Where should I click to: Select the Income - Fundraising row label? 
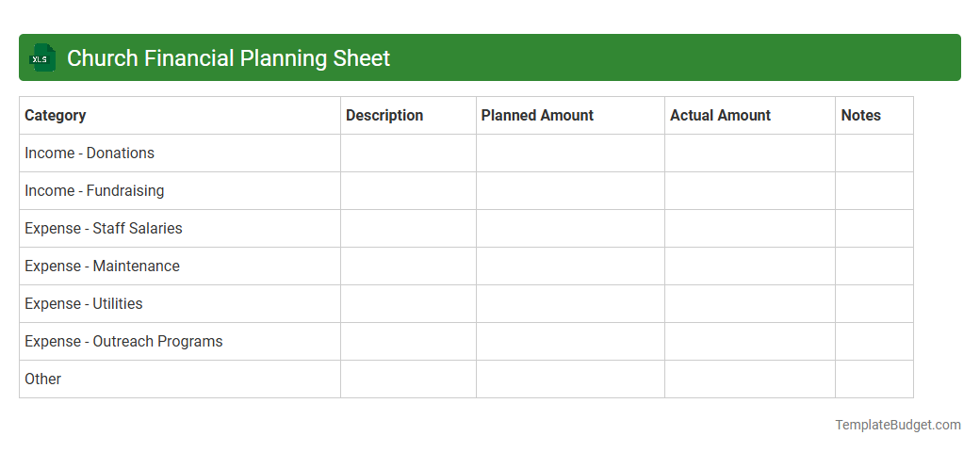coord(94,191)
